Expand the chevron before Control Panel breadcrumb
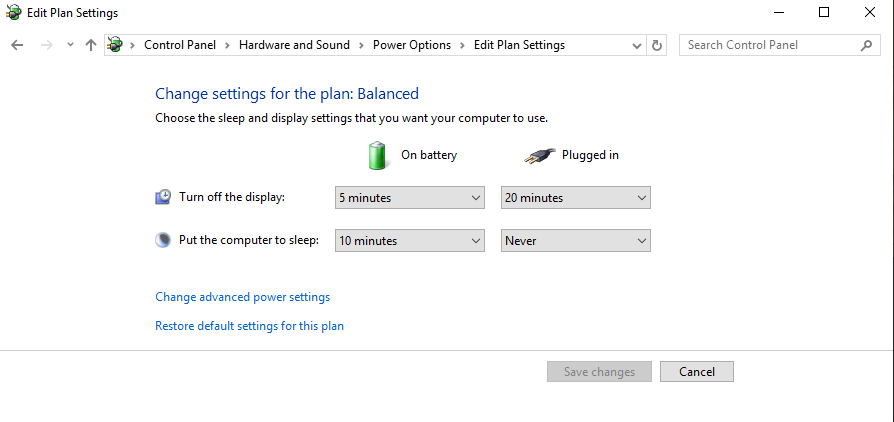This screenshot has height=422, width=894. (132, 45)
